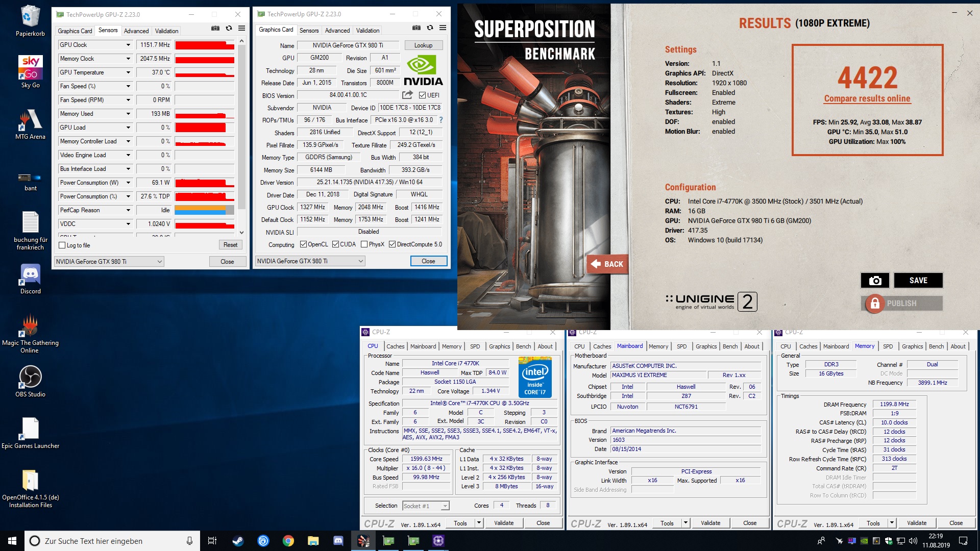Open GPU selector dropdown in Sensors window
This screenshot has width=980, height=551.
(109, 262)
